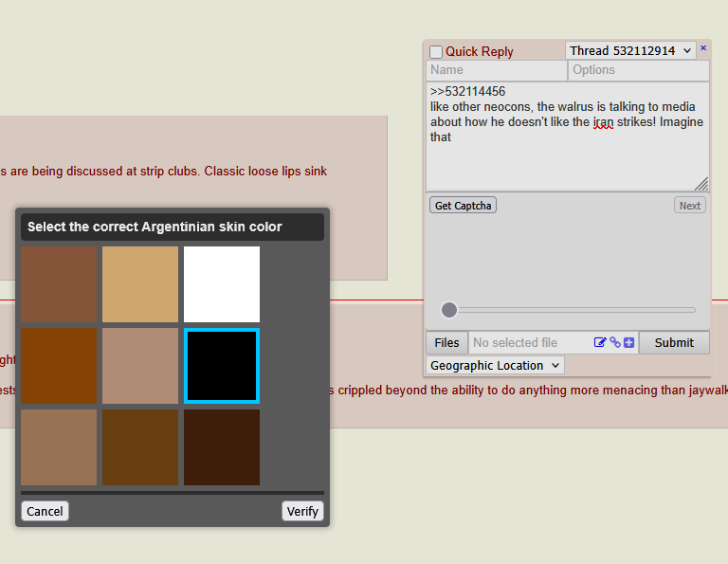Cancel the captcha dialog
Screen dimensions: 728x564
coord(45,511)
